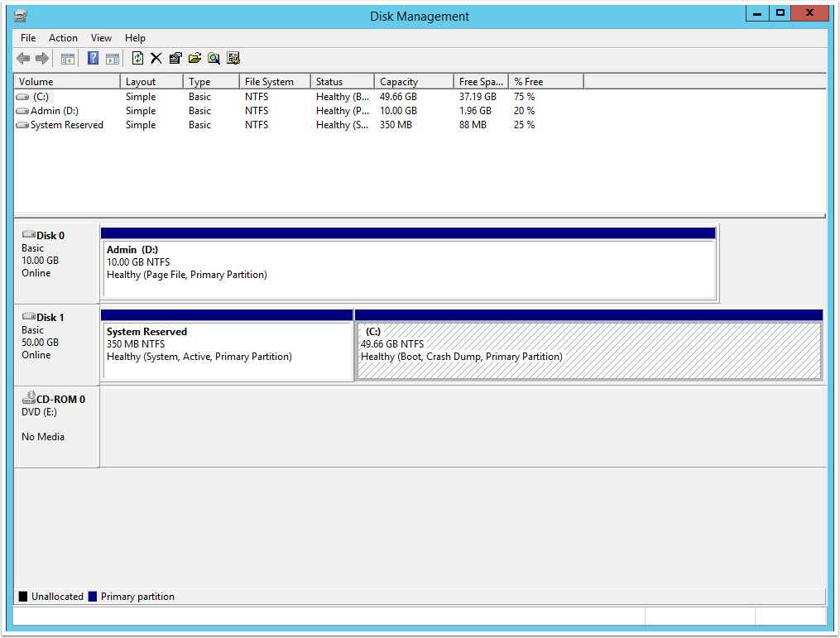The width and height of the screenshot is (840, 638).
Task: Click the drive icon beside Admin (D:)
Action: (22, 111)
